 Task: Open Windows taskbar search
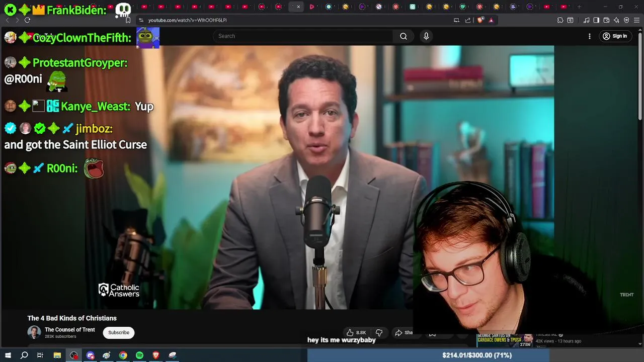[24, 355]
